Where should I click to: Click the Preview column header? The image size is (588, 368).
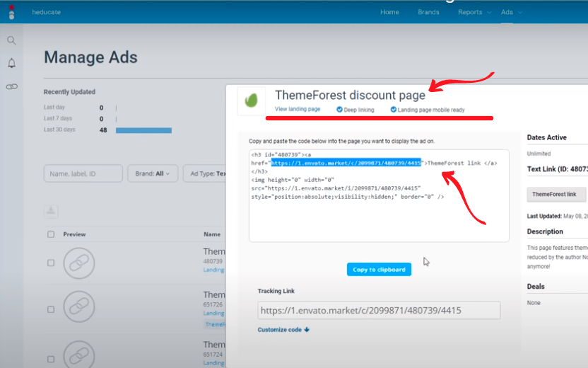74,234
